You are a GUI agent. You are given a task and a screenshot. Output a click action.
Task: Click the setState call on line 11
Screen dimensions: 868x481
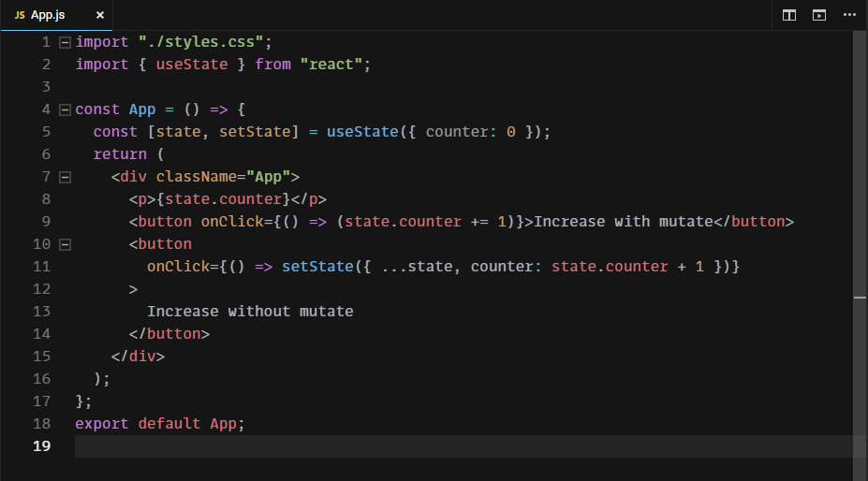tap(317, 267)
